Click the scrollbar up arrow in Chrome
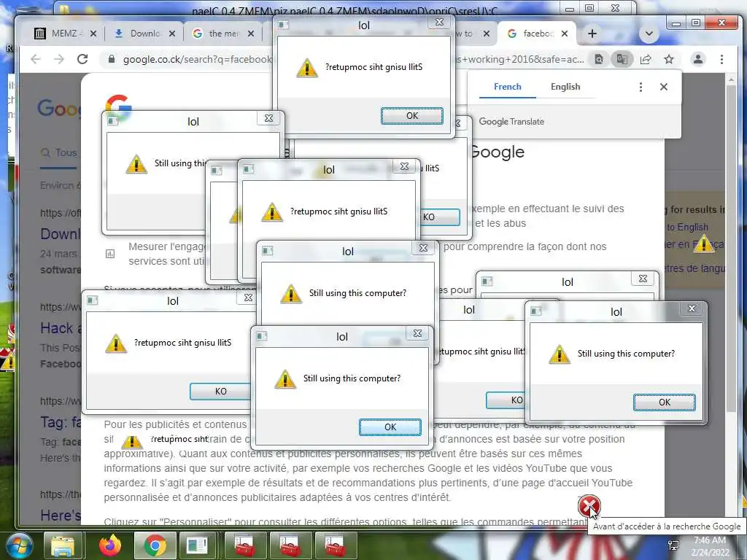Screen dimensions: 747x560 point(731,79)
